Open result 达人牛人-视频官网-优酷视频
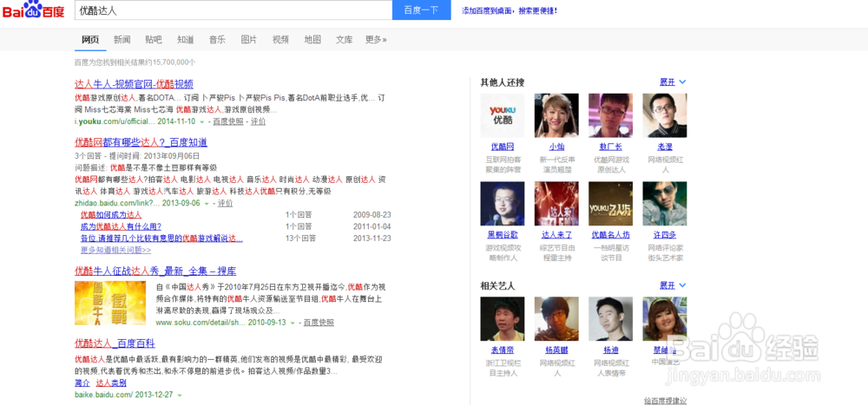This screenshot has width=868, height=405. pyautogui.click(x=134, y=84)
